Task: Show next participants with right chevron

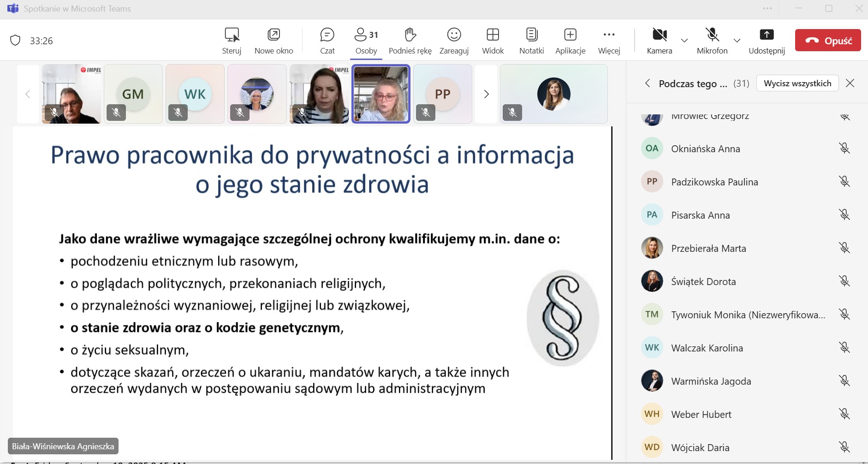Action: [486, 94]
